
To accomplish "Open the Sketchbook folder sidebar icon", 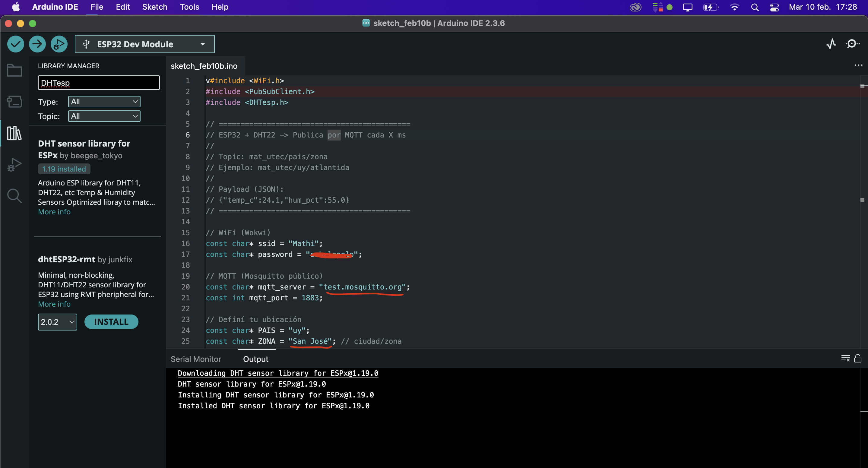I will coord(14,71).
